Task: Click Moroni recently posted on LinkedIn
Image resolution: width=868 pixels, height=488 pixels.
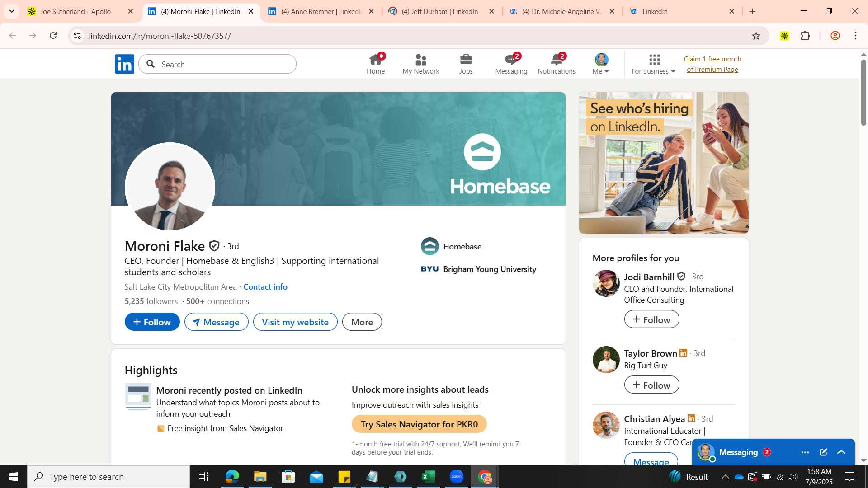Action: (229, 390)
